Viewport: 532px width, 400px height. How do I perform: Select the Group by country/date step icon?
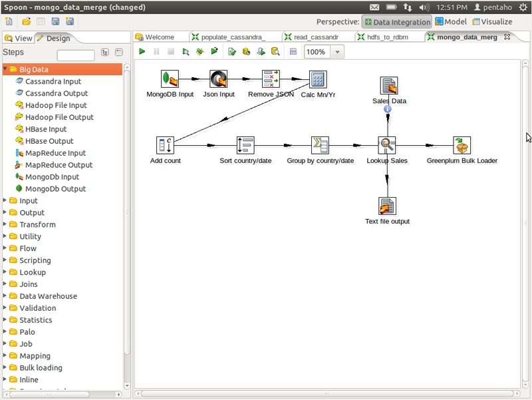(x=320, y=145)
